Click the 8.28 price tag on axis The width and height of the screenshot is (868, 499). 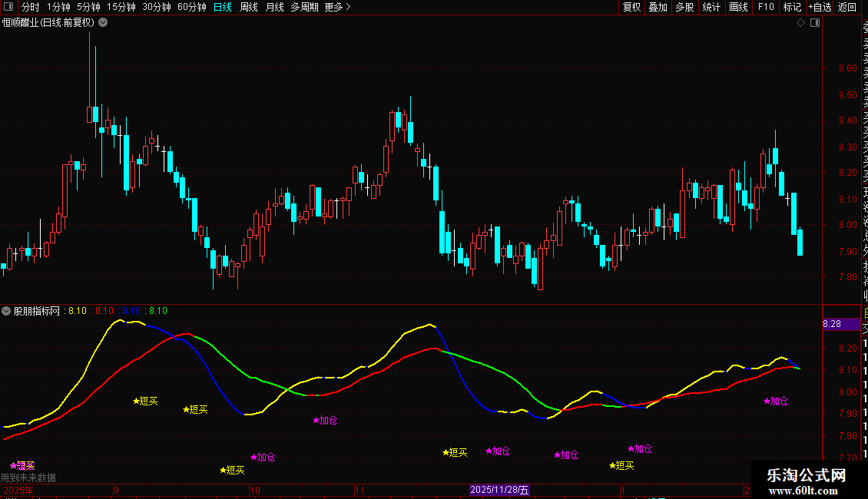[841, 324]
